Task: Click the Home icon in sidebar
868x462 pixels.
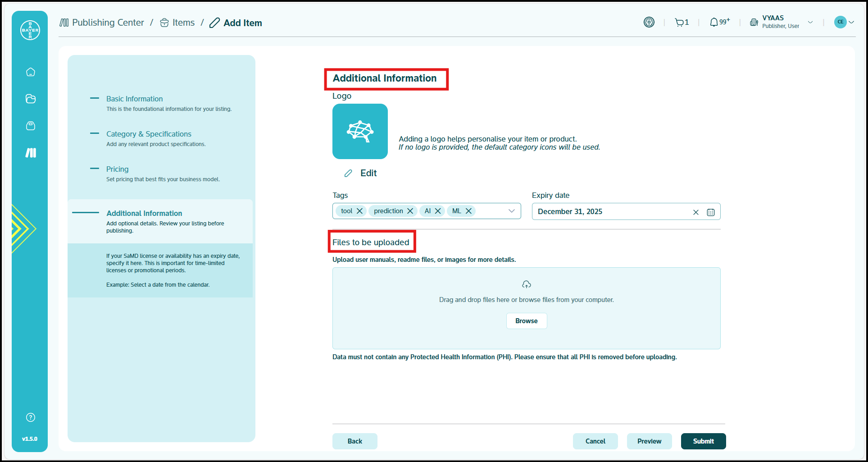Action: pos(31,72)
